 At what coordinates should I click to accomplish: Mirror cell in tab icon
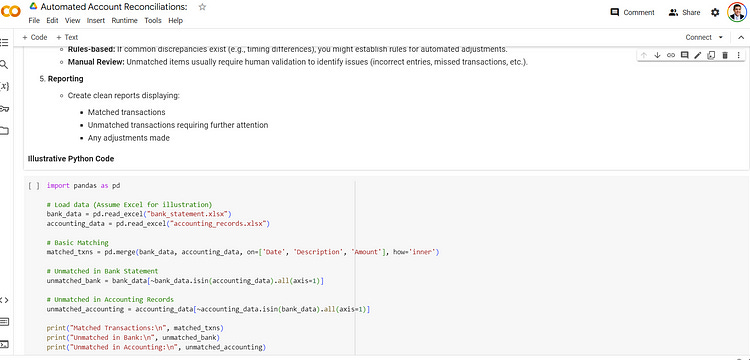point(711,55)
